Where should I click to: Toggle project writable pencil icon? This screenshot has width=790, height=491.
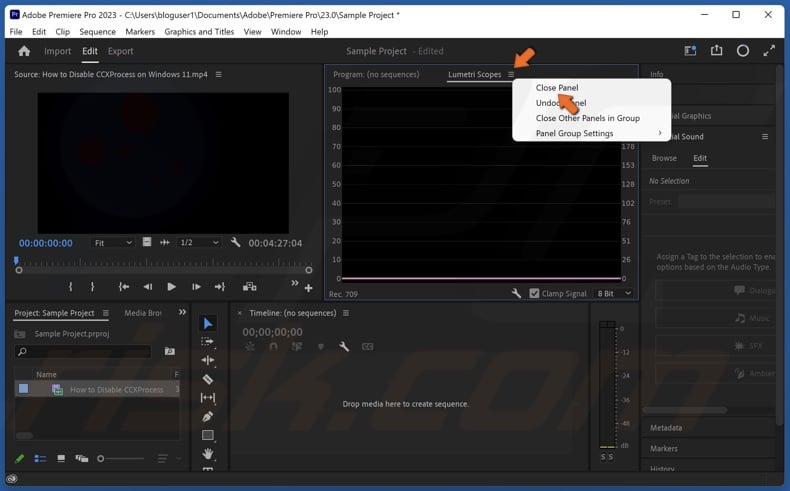pyautogui.click(x=19, y=458)
